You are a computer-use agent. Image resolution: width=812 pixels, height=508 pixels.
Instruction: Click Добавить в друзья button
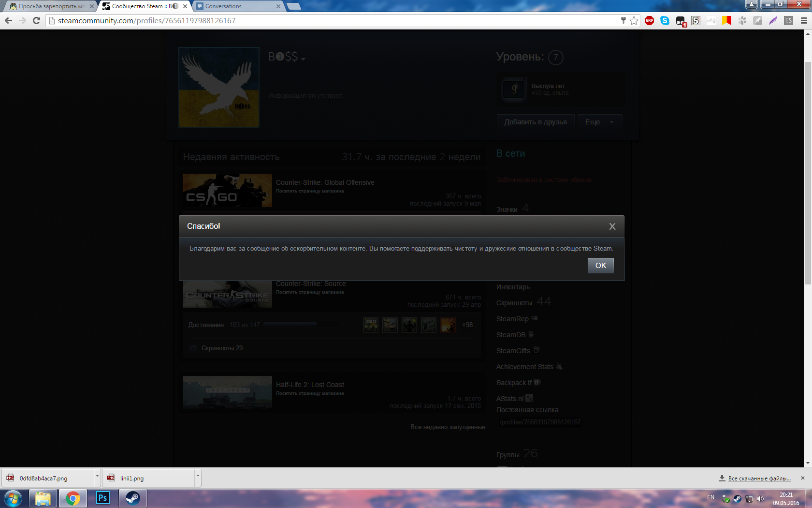pyautogui.click(x=536, y=122)
